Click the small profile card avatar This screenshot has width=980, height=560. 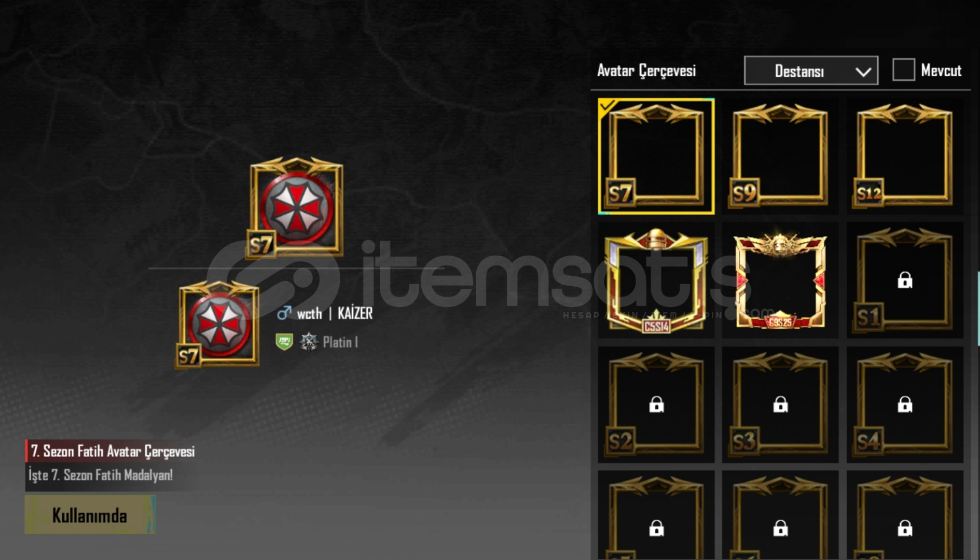218,325
